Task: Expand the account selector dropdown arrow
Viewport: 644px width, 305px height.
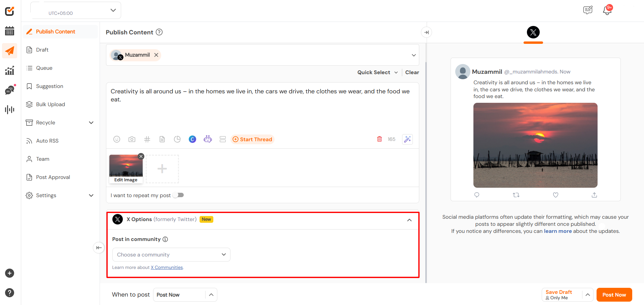Action: pos(414,55)
